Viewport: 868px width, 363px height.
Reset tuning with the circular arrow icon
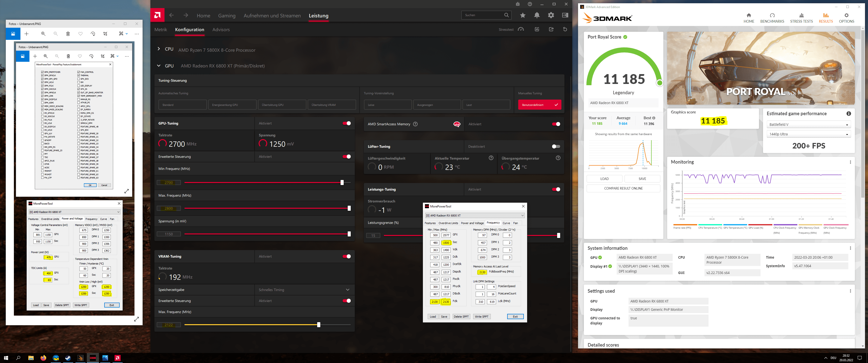click(565, 29)
